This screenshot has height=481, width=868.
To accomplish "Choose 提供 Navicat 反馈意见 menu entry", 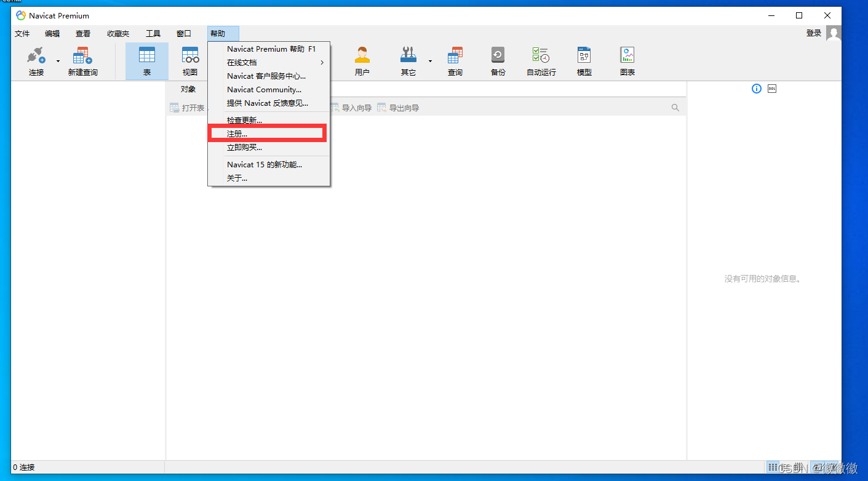I will coord(269,103).
